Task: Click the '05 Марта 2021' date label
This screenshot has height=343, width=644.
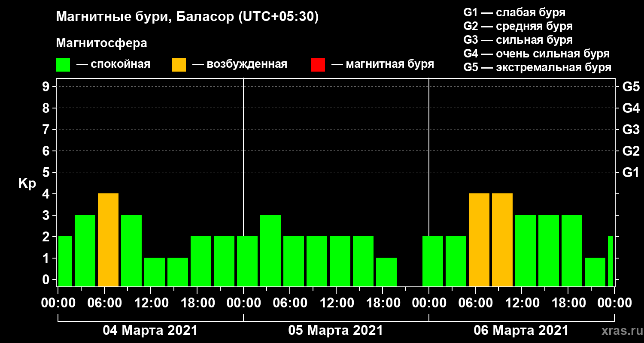Action: point(336,330)
